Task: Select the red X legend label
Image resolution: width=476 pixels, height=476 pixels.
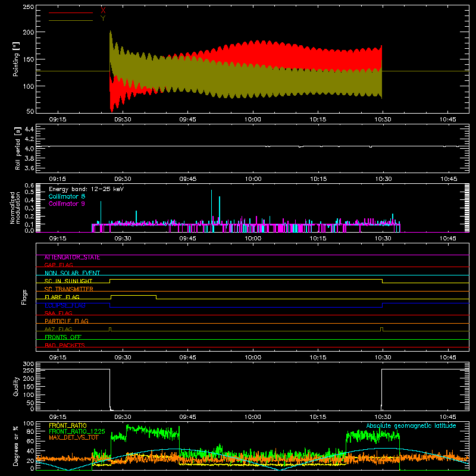Action: [x=103, y=10]
